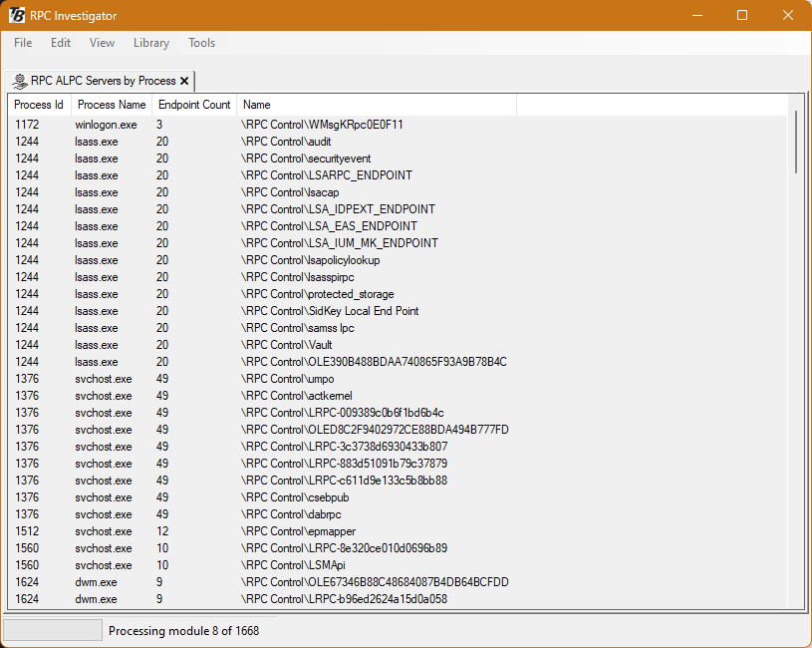The width and height of the screenshot is (812, 648).
Task: Select the WMsgKRpc0E0F11 endpoint row
Action: [398, 125]
